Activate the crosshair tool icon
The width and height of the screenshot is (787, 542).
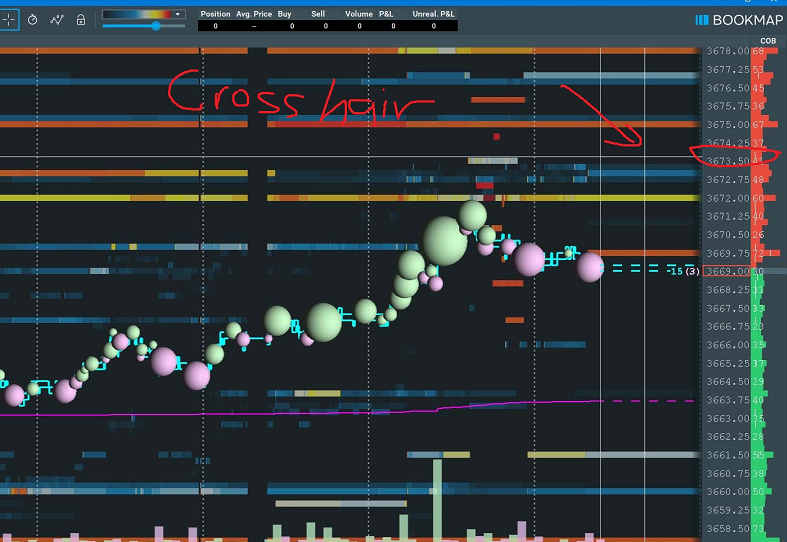click(x=8, y=19)
